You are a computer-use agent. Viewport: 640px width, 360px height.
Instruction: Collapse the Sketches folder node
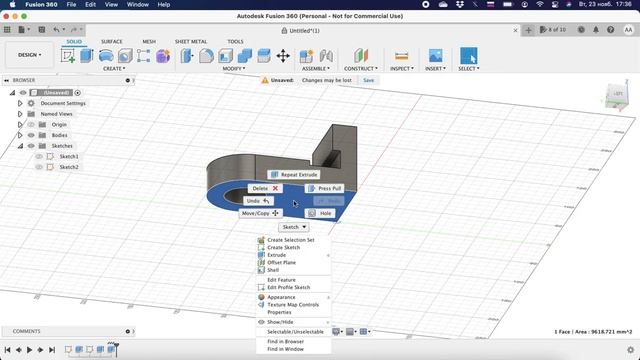(20, 146)
